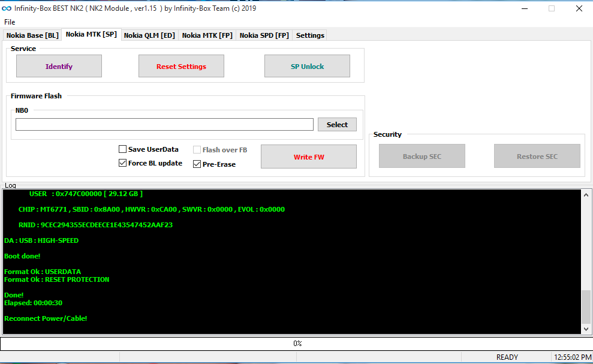Click the Infinity-Box logo icon in title bar

point(7,8)
